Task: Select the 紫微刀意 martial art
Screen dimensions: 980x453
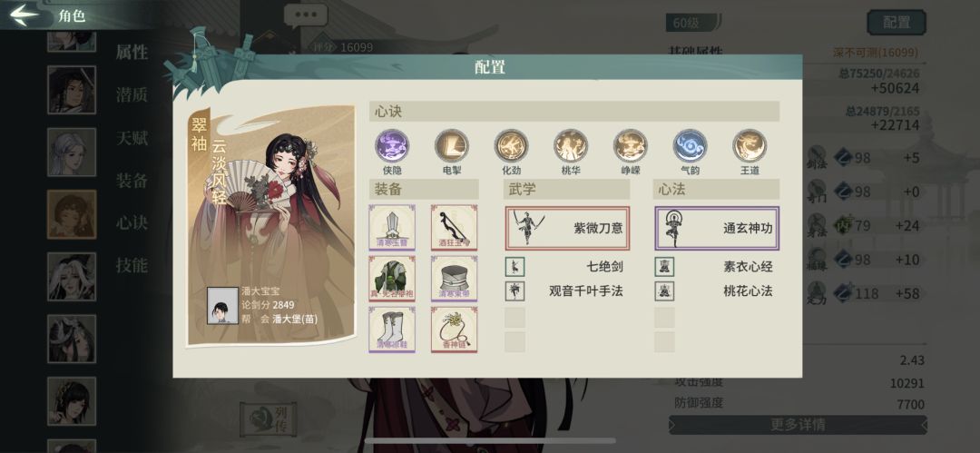Action: [x=567, y=229]
